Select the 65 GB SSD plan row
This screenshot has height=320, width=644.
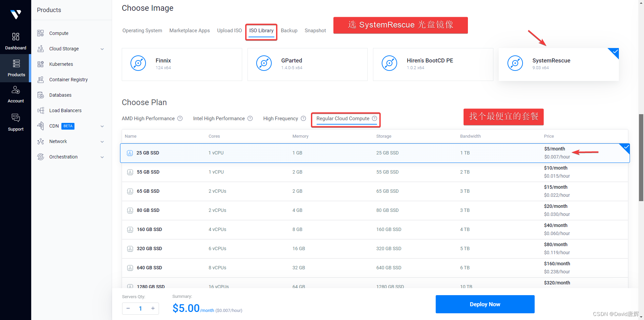tap(375, 191)
